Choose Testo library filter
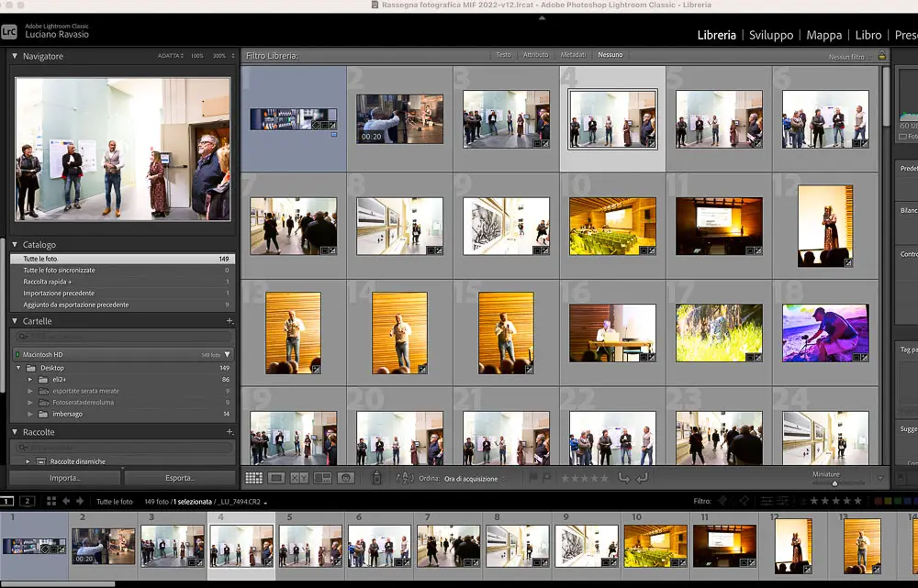The height and width of the screenshot is (588, 918). (503, 54)
